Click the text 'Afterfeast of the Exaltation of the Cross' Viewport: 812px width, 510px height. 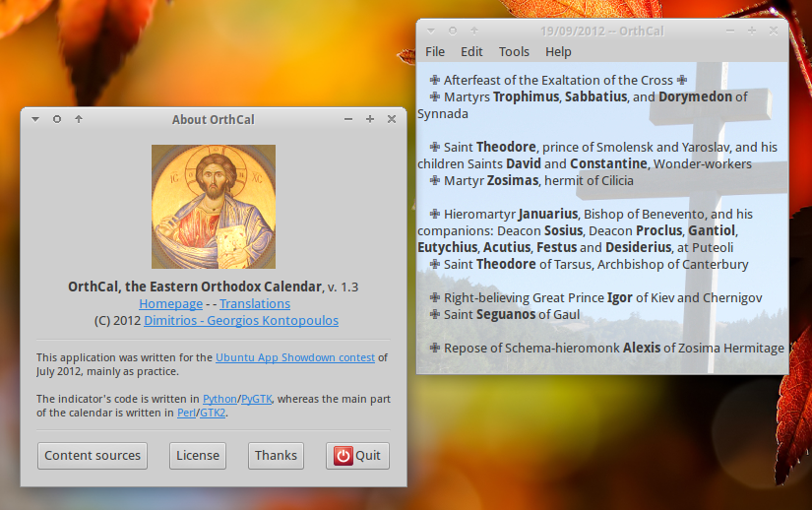coord(558,81)
